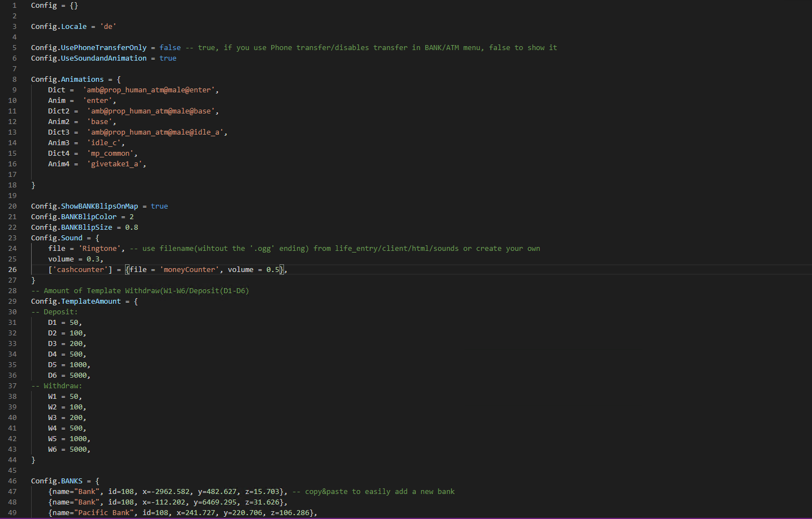
Task: Click coordinate 'z=15.703' on line 47
Action: click(x=262, y=492)
